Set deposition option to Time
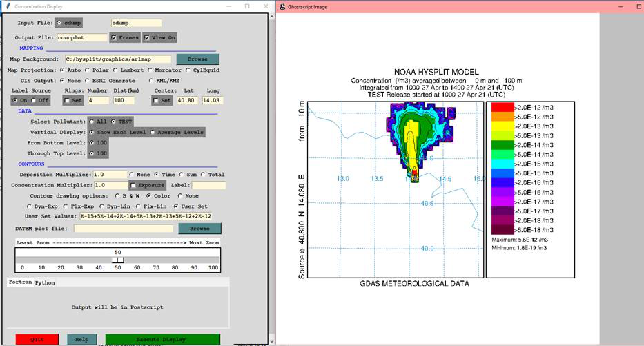The width and height of the screenshot is (644, 346). 157,175
